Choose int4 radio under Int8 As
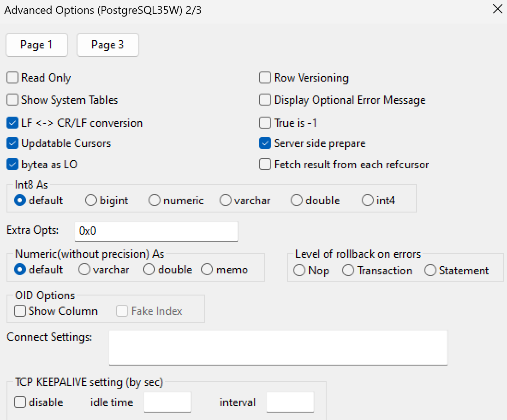This screenshot has width=507, height=420. 368,201
